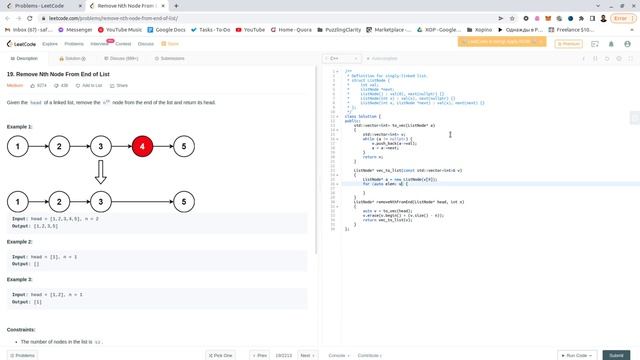
Task: Go to the Prev problem
Action: pyautogui.click(x=260, y=356)
